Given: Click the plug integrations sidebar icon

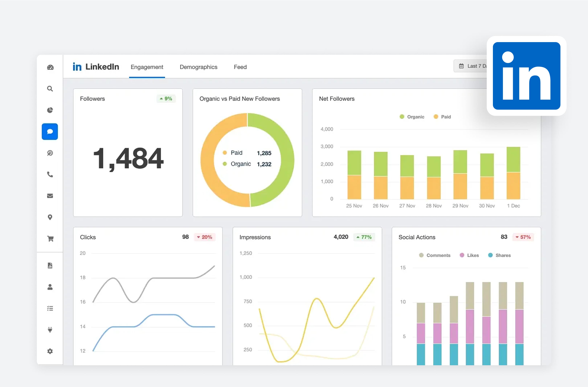Looking at the screenshot, I should (x=50, y=330).
